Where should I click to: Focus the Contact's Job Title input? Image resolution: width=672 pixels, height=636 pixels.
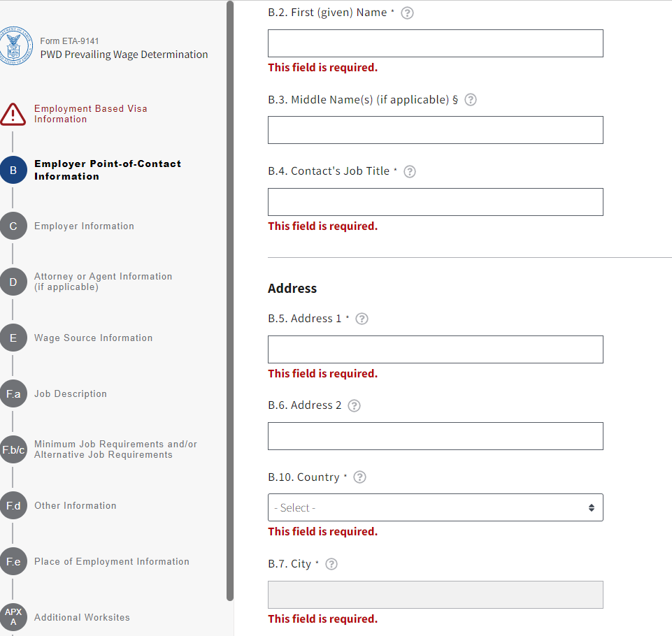[x=435, y=202]
